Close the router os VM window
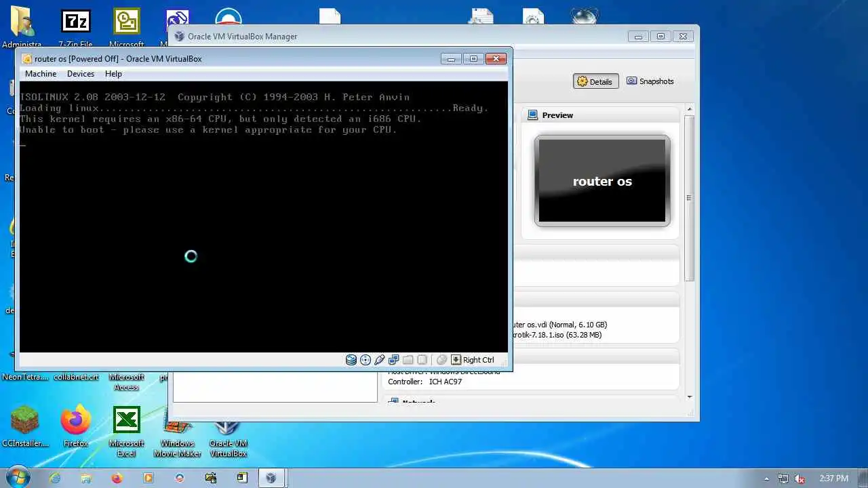The height and width of the screenshot is (488, 868). pos(496,59)
